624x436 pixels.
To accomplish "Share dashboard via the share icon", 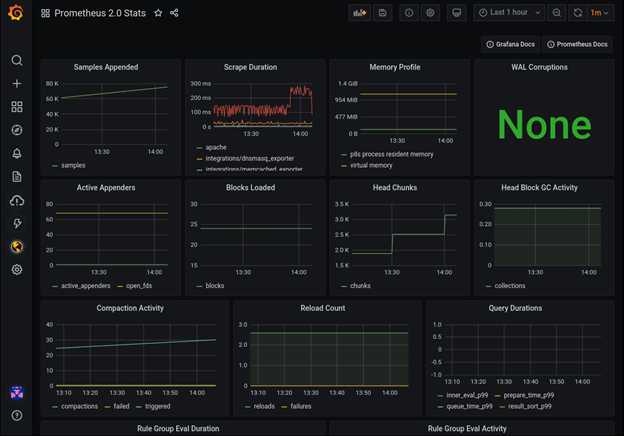I will 175,13.
